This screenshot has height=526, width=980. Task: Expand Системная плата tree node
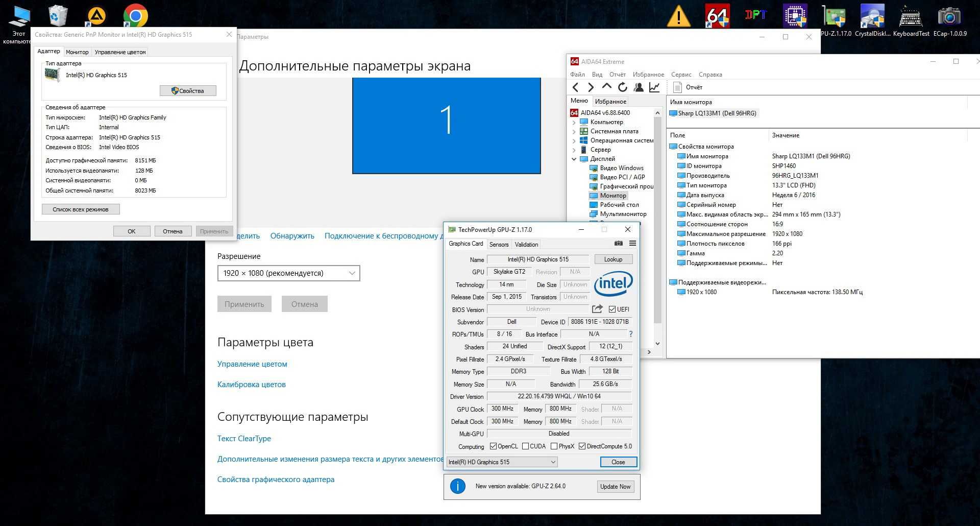[574, 132]
